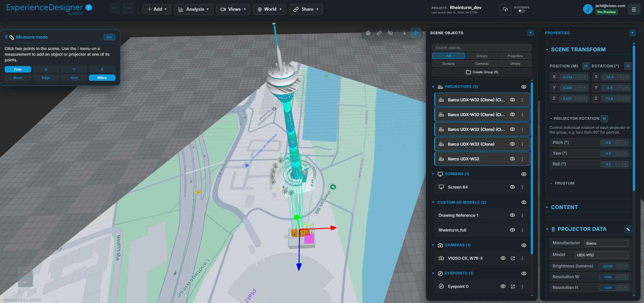This screenshot has width=644, height=303.
Task: Select the BBox snap mode
Action: (x=102, y=78)
